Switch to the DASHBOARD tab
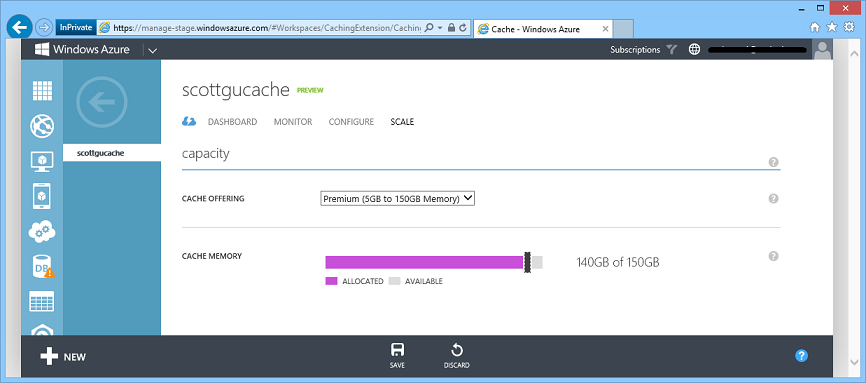Screen dimensions: 866x383 233,122
